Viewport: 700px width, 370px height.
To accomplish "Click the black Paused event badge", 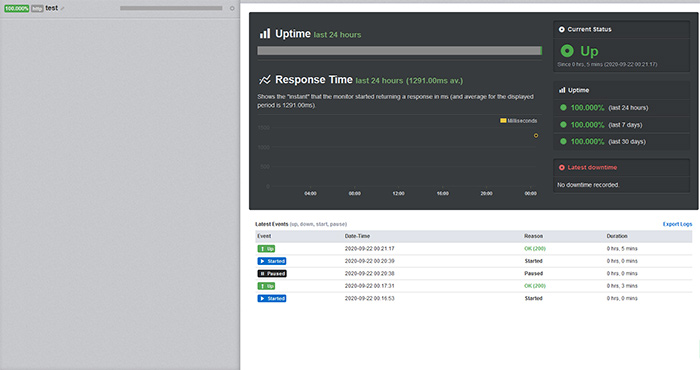I will click(x=272, y=274).
